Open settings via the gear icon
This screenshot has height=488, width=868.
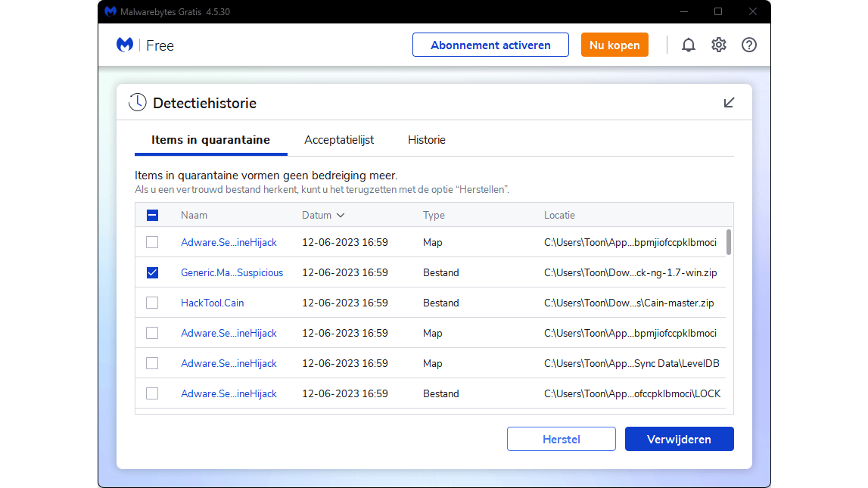(719, 45)
